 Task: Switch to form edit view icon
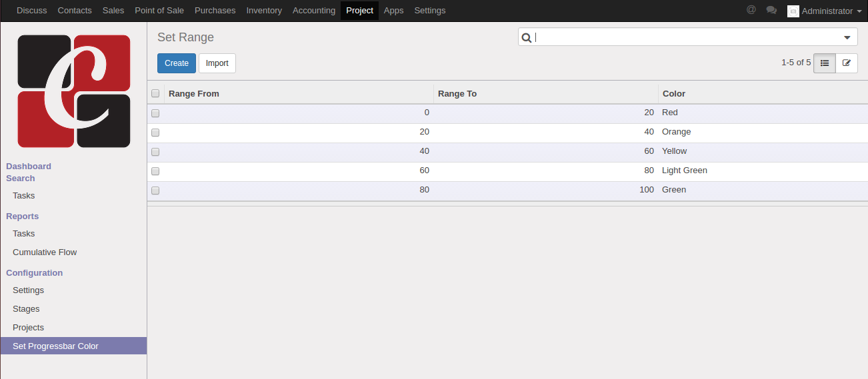[x=847, y=63]
